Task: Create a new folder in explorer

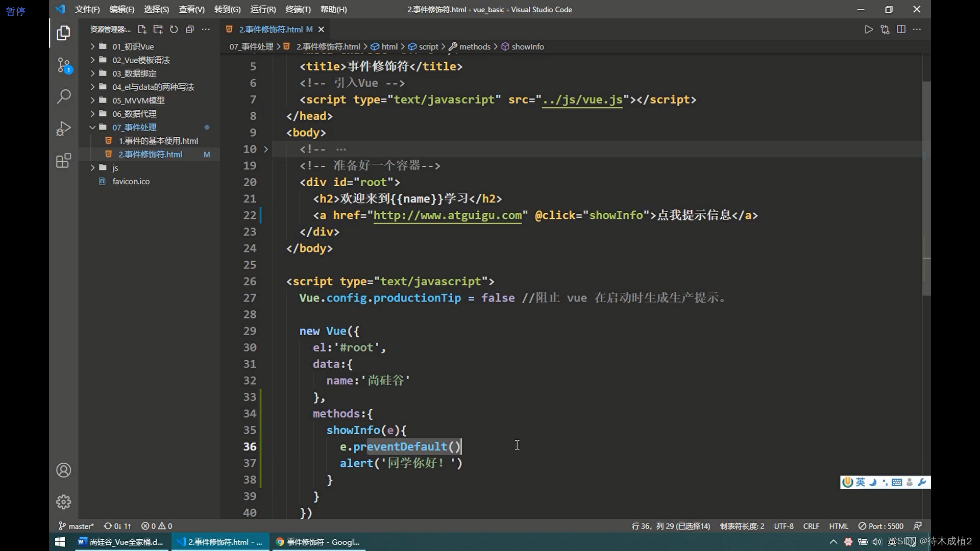Action: tap(158, 30)
